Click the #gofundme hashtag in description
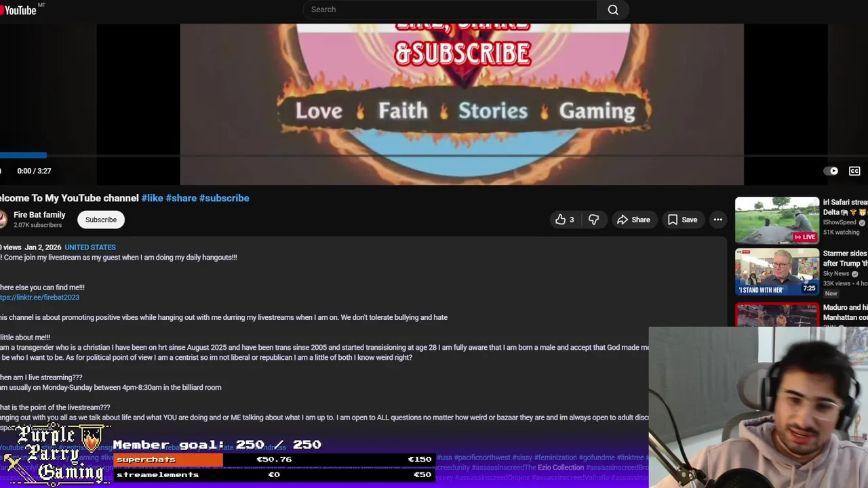Image resolution: width=868 pixels, height=488 pixels. pyautogui.click(x=596, y=457)
